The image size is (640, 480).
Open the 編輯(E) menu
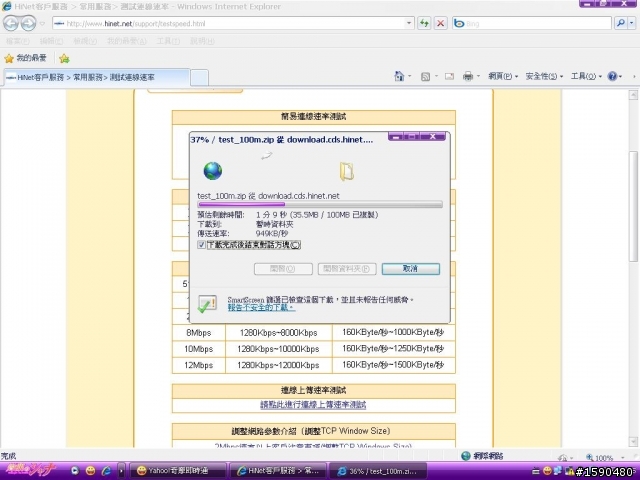[x=51, y=41]
